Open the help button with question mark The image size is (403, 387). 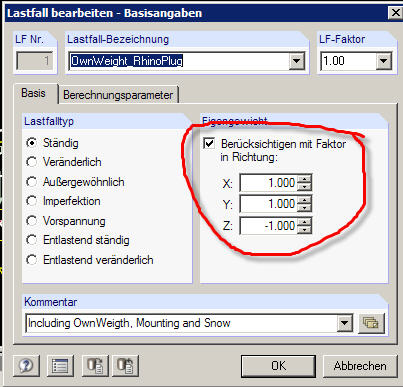tap(26, 366)
